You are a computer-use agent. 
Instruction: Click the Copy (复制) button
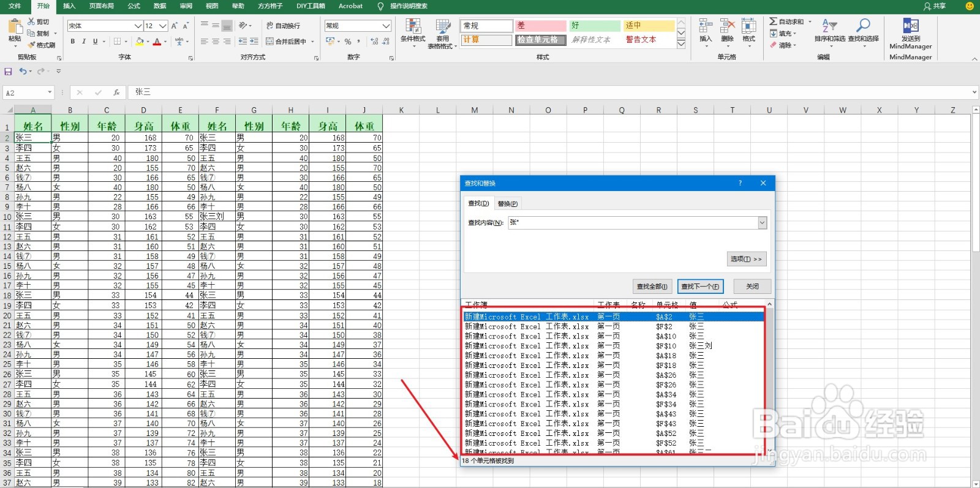pos(39,33)
